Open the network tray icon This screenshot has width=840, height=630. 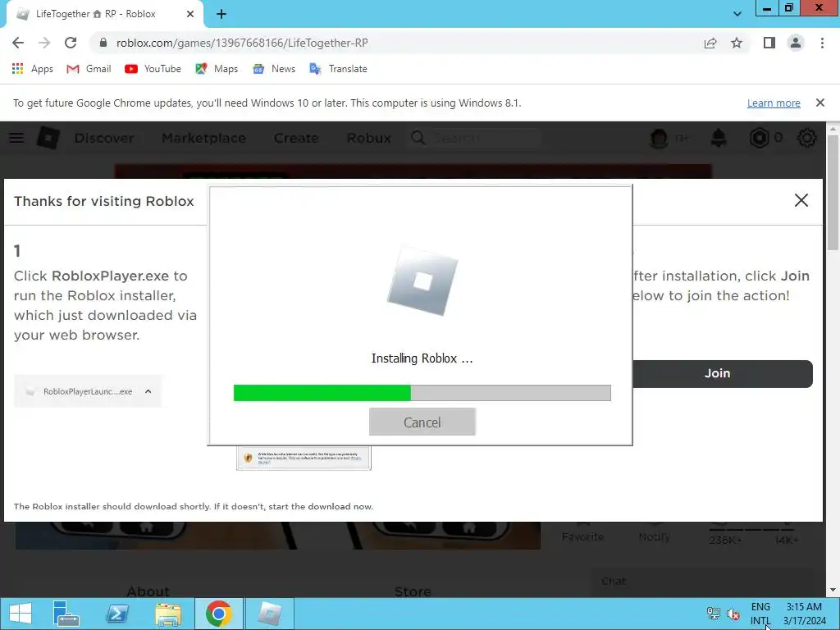pyautogui.click(x=713, y=614)
